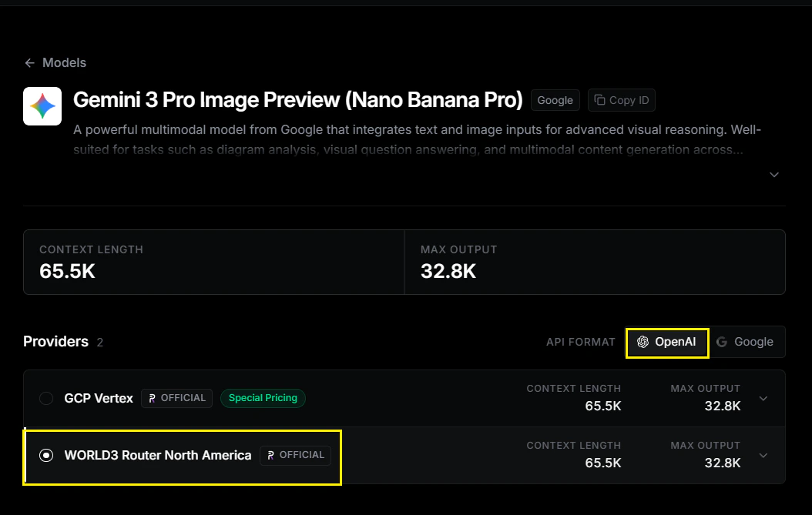The width and height of the screenshot is (812, 515).
Task: Copy the model ID with Copy ID
Action: coord(622,100)
